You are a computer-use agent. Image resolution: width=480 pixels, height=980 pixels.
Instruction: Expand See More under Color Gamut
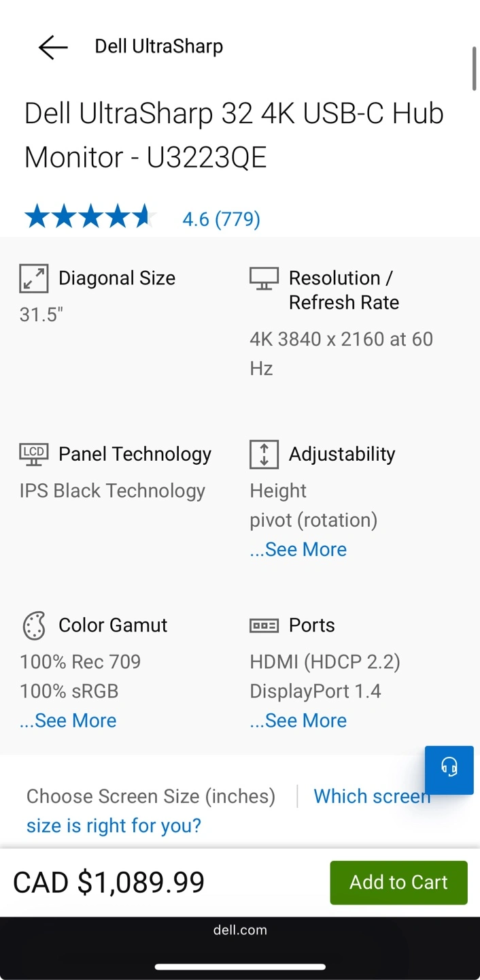coord(68,720)
